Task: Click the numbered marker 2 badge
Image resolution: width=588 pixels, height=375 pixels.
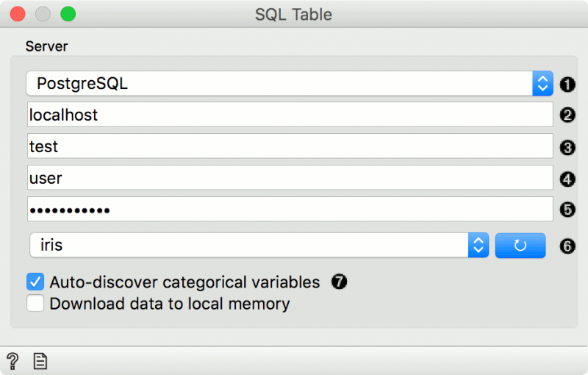Action: pos(567,115)
